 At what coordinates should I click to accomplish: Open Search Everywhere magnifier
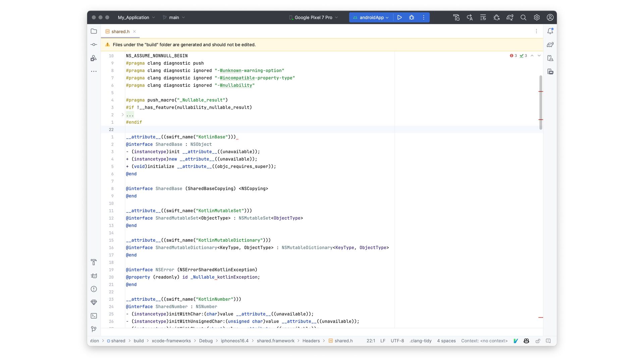coord(523,17)
